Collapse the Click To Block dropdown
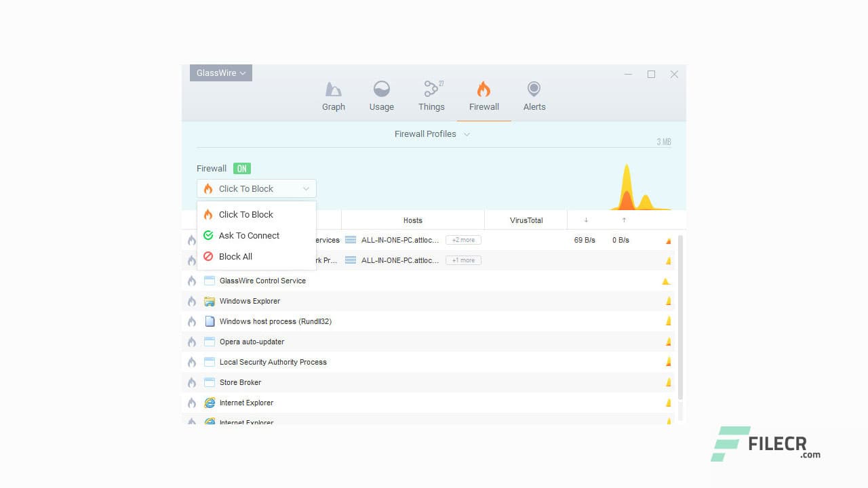The width and height of the screenshot is (868, 488). coord(305,188)
